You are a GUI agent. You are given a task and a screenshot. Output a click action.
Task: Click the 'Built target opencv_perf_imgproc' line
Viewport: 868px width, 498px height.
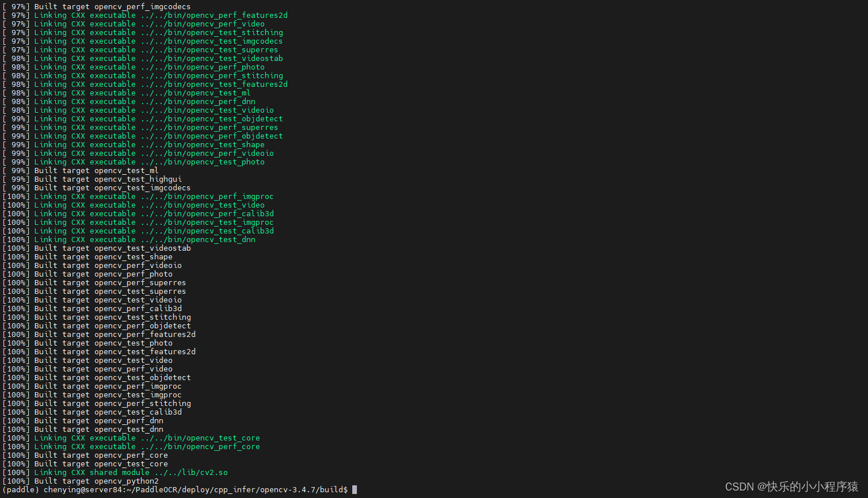pos(92,386)
